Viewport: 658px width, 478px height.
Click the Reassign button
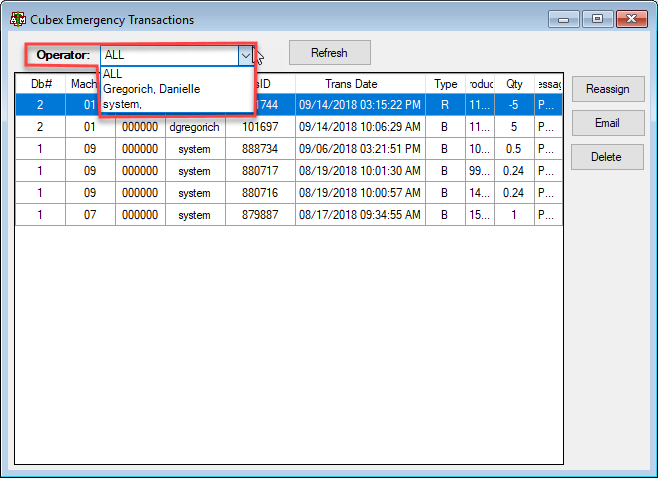608,89
